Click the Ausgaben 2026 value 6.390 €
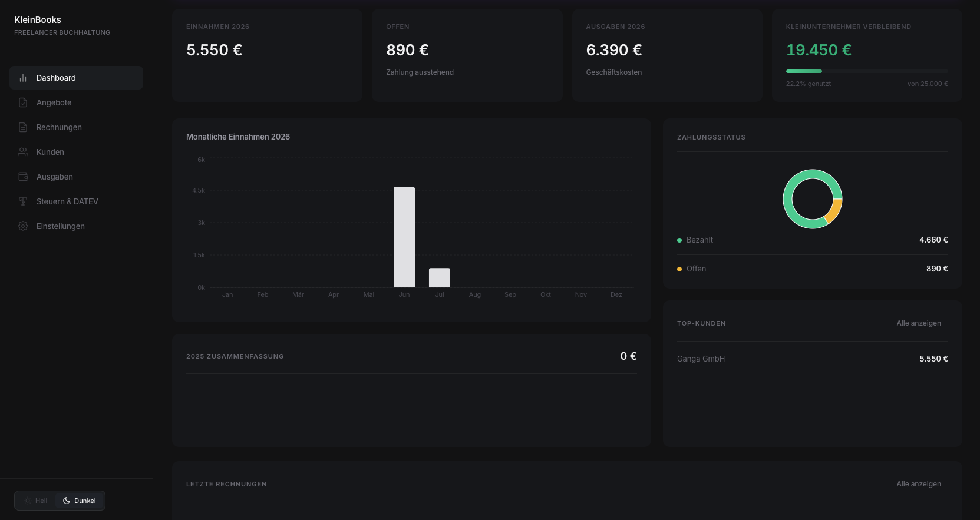Image resolution: width=980 pixels, height=520 pixels. (x=614, y=50)
